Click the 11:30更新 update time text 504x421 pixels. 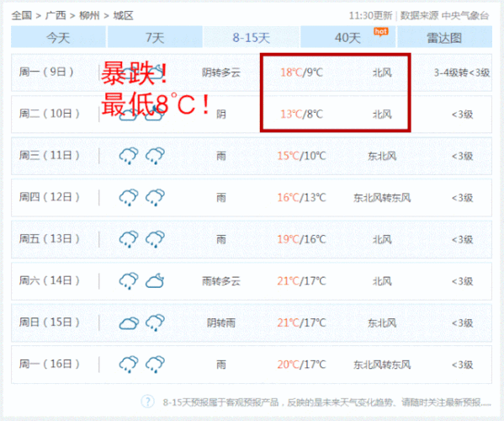pyautogui.click(x=370, y=15)
